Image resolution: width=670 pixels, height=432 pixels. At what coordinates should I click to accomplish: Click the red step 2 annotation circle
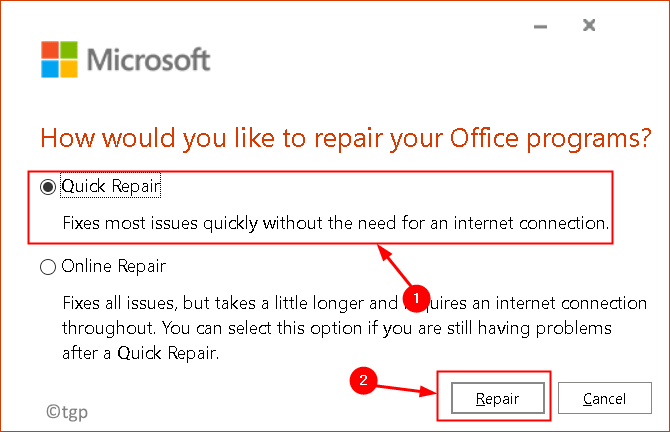pyautogui.click(x=367, y=381)
